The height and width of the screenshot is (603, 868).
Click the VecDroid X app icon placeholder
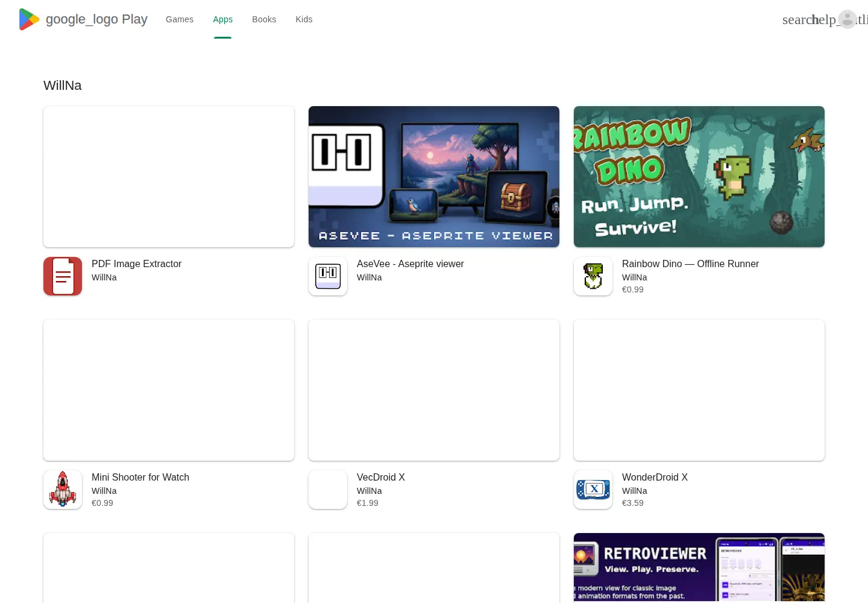[x=328, y=490]
